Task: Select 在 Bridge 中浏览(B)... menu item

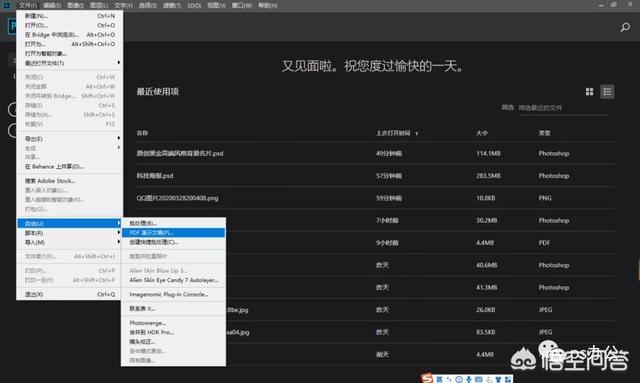Action: (x=70, y=35)
